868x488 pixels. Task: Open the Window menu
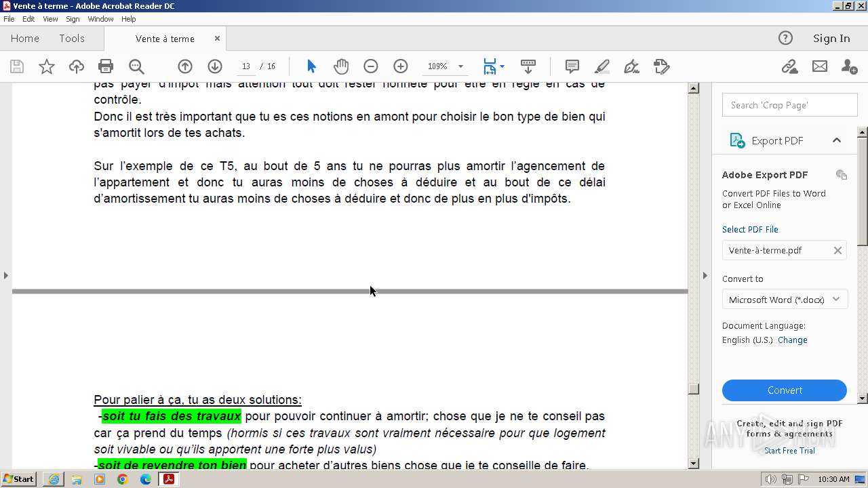pos(100,19)
